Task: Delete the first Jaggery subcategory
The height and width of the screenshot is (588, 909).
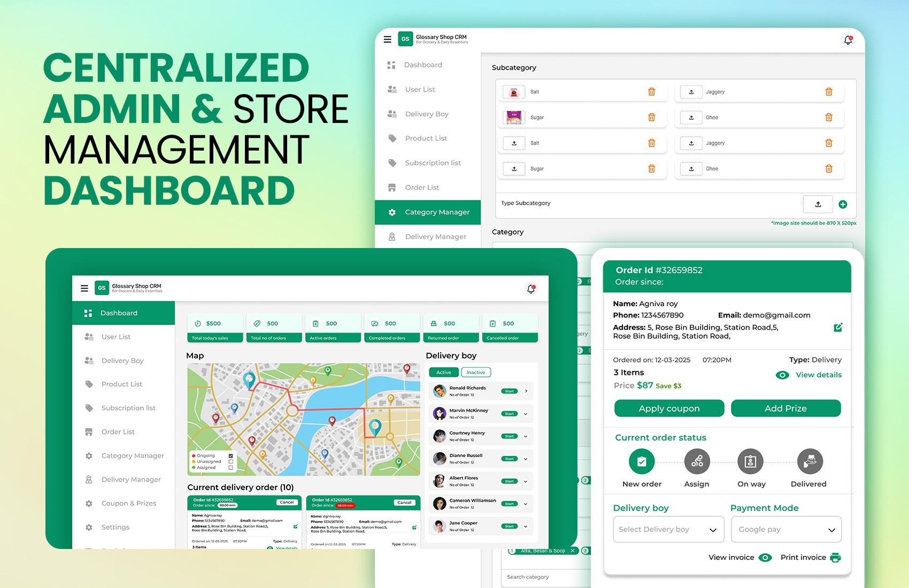Action: click(828, 92)
